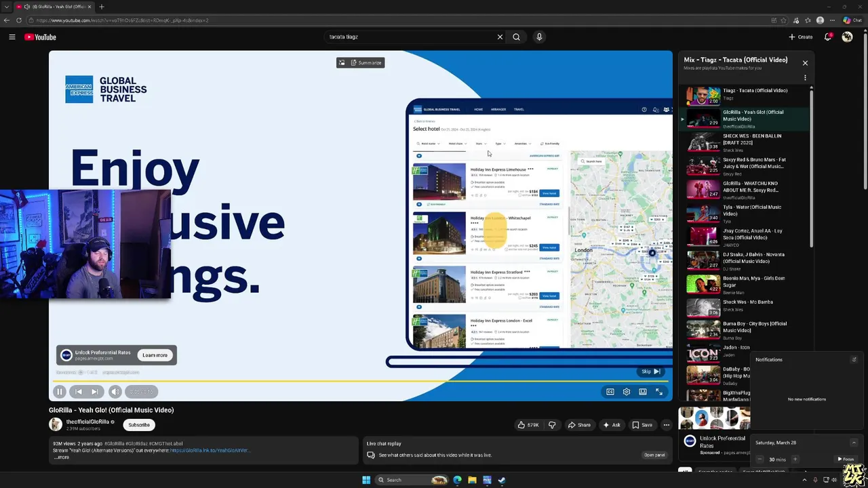
Task: Open the Create menu
Action: tap(800, 37)
